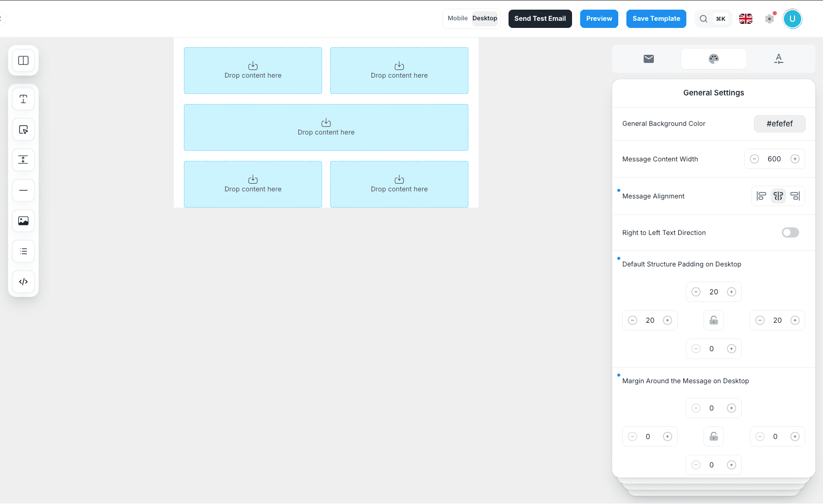
Task: Select the Button block tool
Action: tap(23, 129)
